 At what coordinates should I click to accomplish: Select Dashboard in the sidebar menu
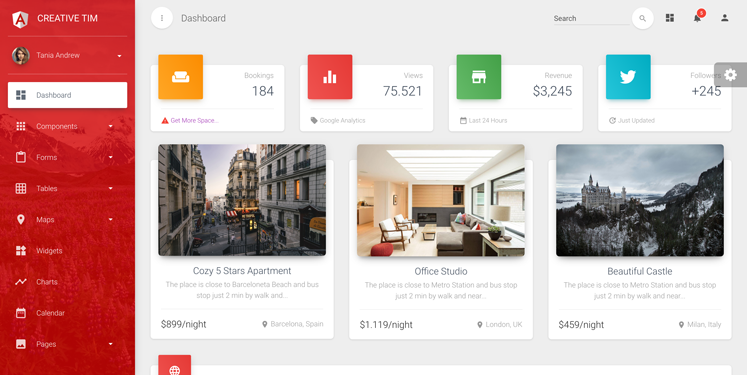[68, 95]
